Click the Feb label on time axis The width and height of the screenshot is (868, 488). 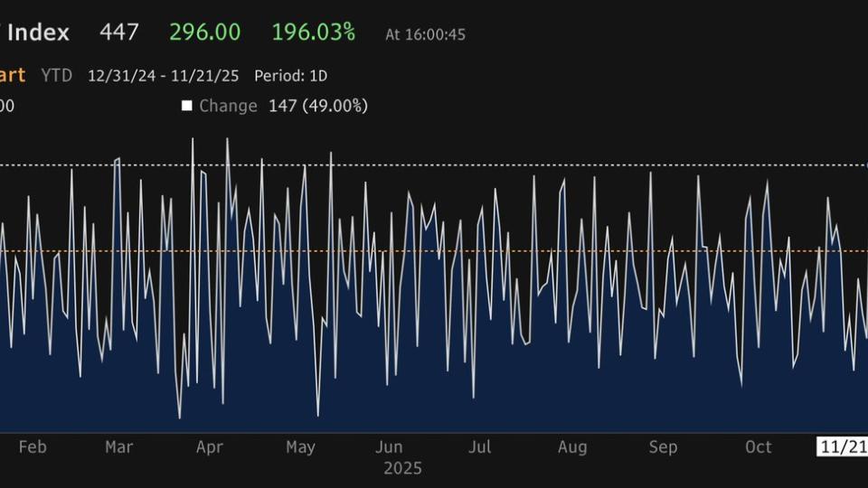click(33, 446)
